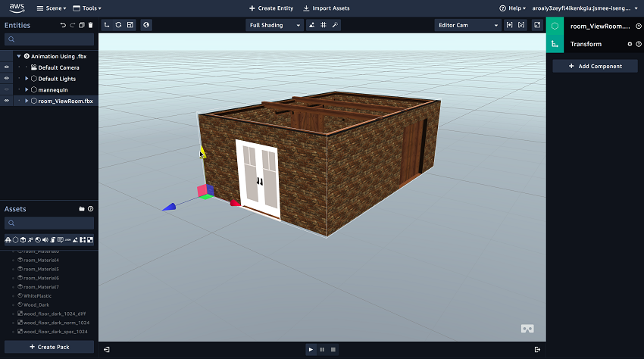Click the Assets search field
This screenshot has width=644, height=359.
pyautogui.click(x=49, y=223)
